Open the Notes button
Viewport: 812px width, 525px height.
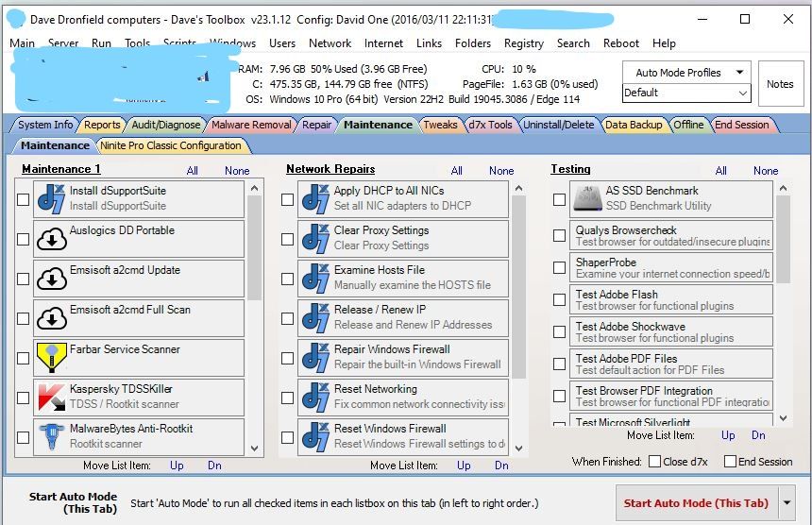tap(781, 84)
